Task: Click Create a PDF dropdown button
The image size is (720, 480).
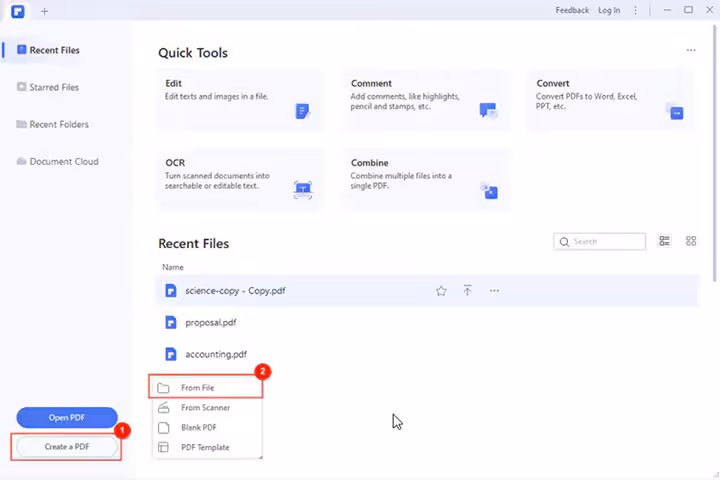Action: coord(67,447)
